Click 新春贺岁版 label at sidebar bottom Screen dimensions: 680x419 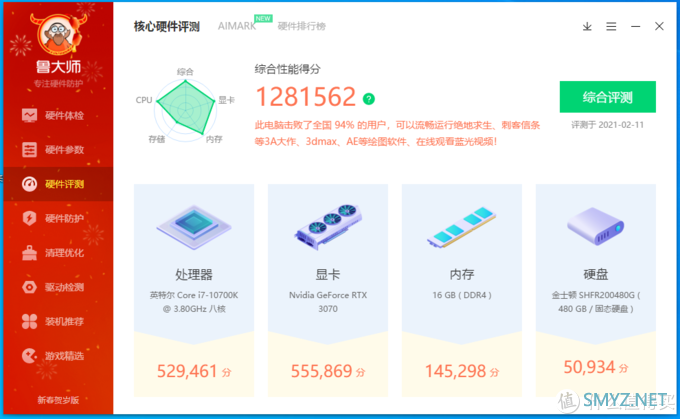pyautogui.click(x=58, y=400)
